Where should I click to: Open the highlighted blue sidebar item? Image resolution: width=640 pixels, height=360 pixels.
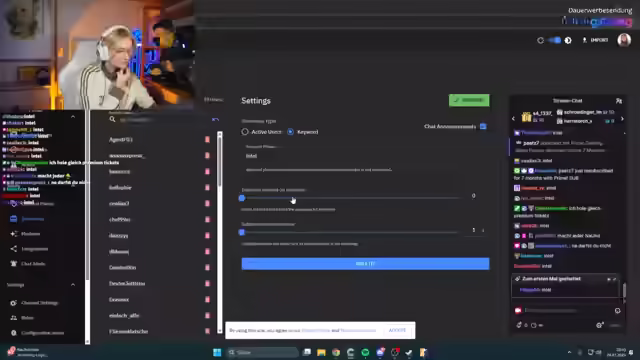33,219
